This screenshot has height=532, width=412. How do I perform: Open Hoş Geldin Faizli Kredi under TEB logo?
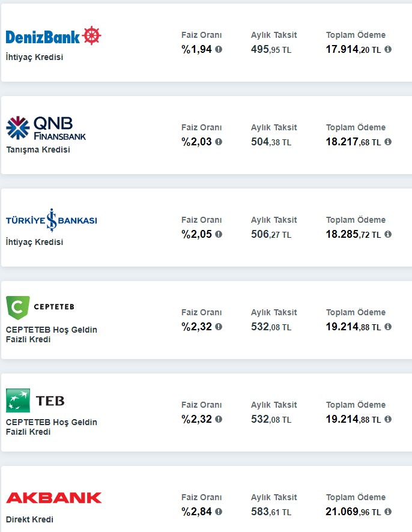(x=52, y=427)
